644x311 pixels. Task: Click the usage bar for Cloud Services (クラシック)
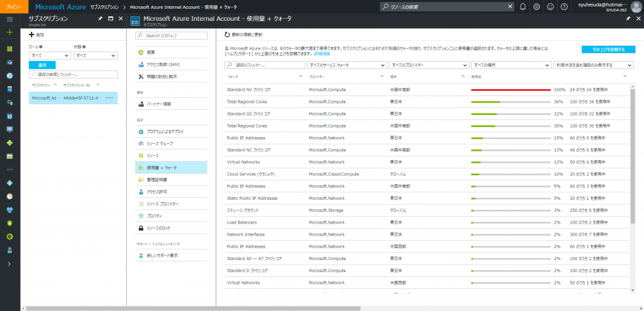click(x=511, y=175)
